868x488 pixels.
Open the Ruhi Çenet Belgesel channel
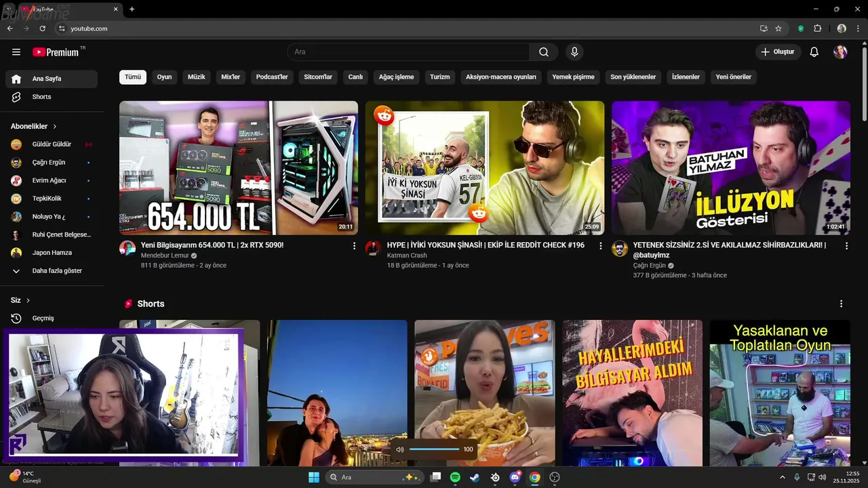coord(52,235)
